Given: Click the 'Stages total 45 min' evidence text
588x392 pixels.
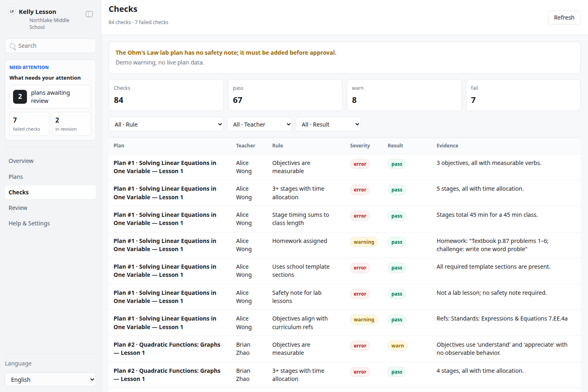Looking at the screenshot, I should tap(487, 215).
